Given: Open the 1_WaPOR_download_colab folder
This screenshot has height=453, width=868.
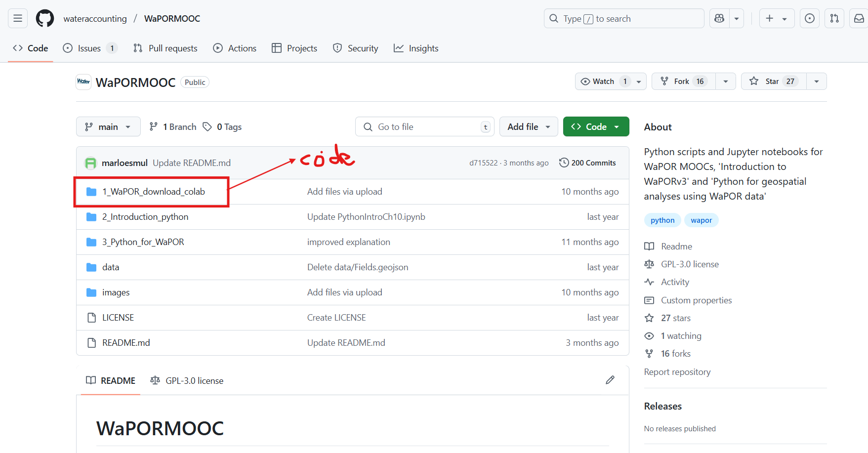Looking at the screenshot, I should pos(154,192).
